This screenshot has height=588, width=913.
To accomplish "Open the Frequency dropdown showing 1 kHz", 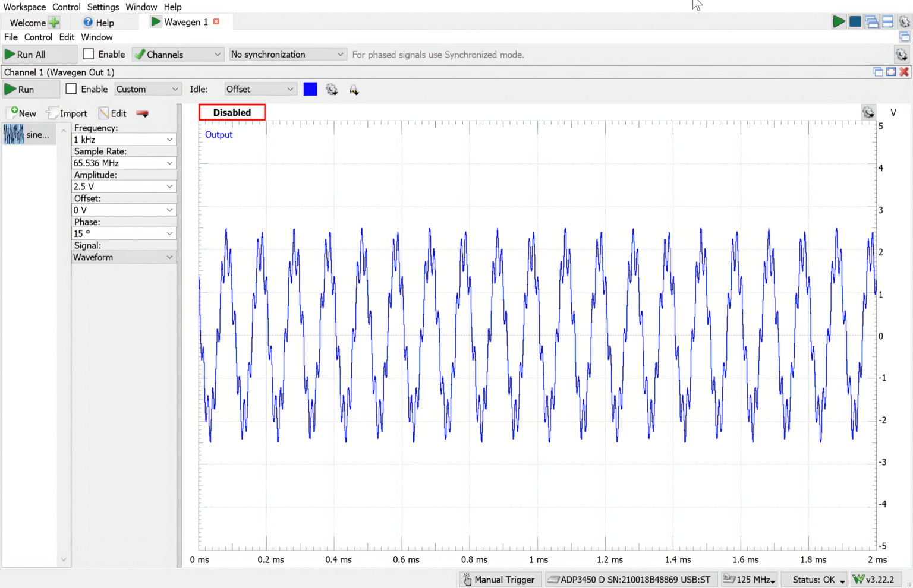I will click(124, 139).
